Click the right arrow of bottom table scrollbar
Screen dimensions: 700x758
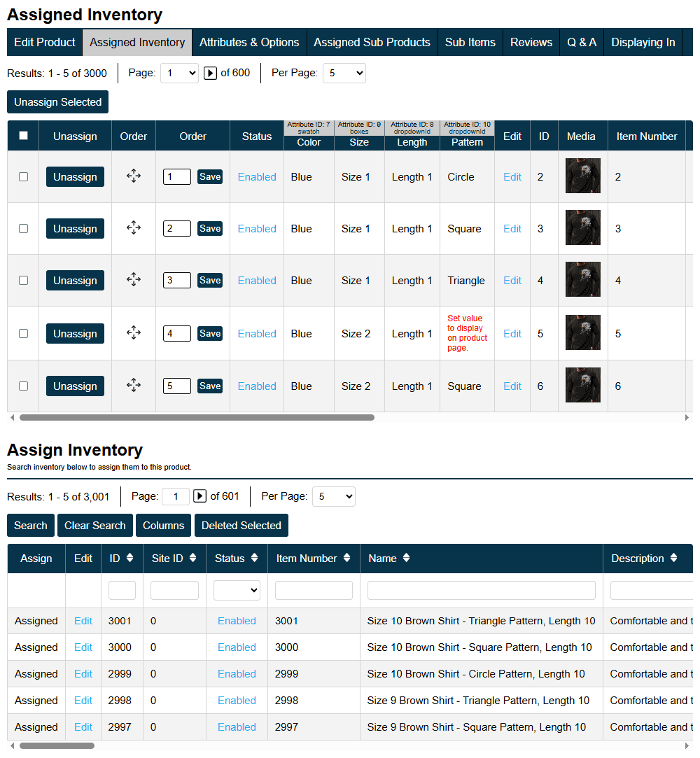pos(687,746)
